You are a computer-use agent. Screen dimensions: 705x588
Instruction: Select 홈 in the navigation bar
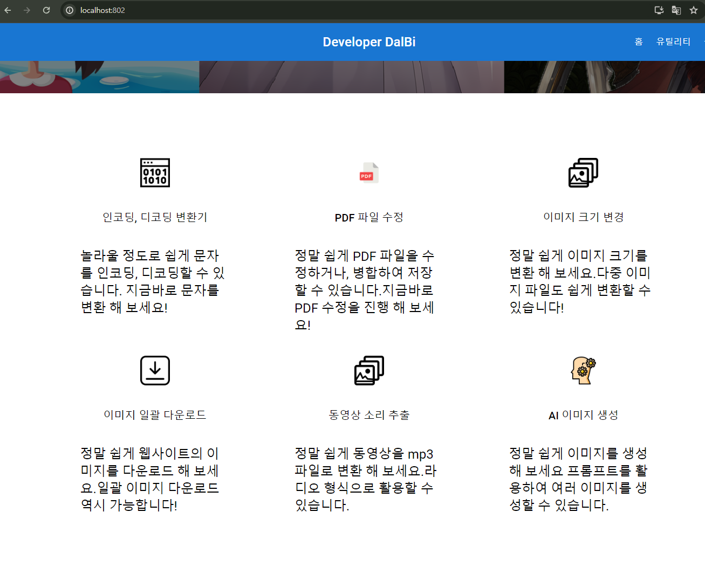coord(639,41)
